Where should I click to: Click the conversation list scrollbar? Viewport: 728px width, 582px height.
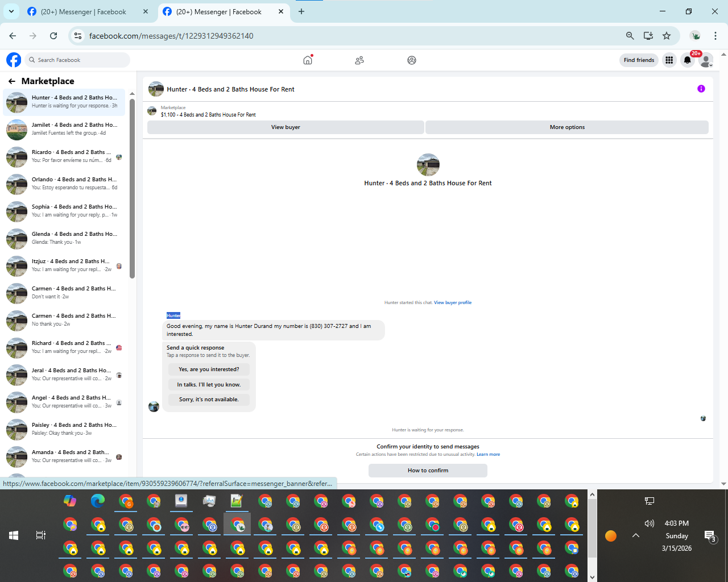coord(132,188)
